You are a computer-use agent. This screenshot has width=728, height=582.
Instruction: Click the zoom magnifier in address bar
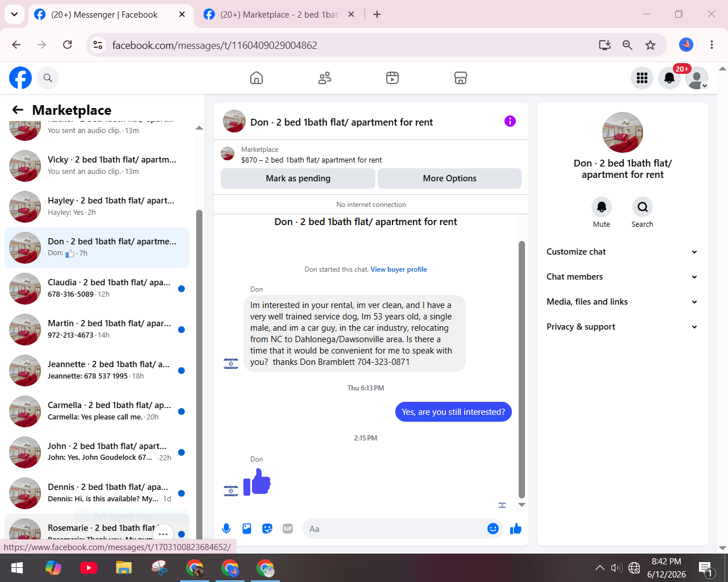(627, 45)
